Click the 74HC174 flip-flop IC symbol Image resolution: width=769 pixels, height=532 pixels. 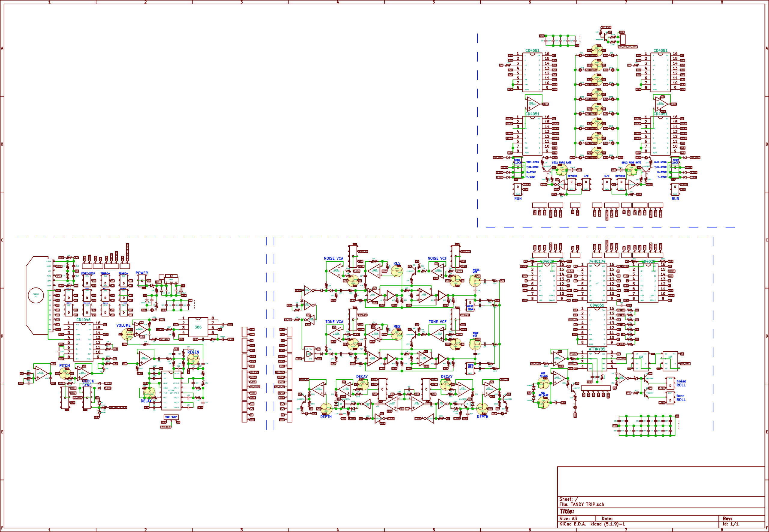[x=597, y=283]
